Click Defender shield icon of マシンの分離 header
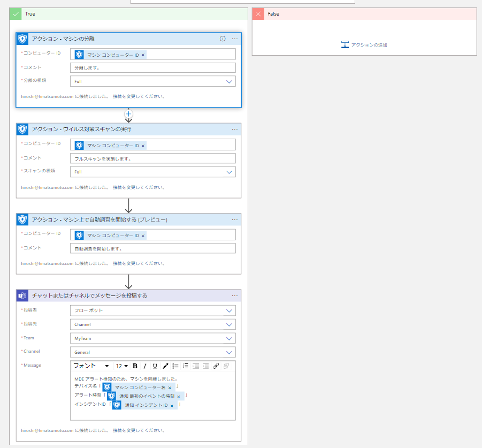 pyautogui.click(x=22, y=39)
